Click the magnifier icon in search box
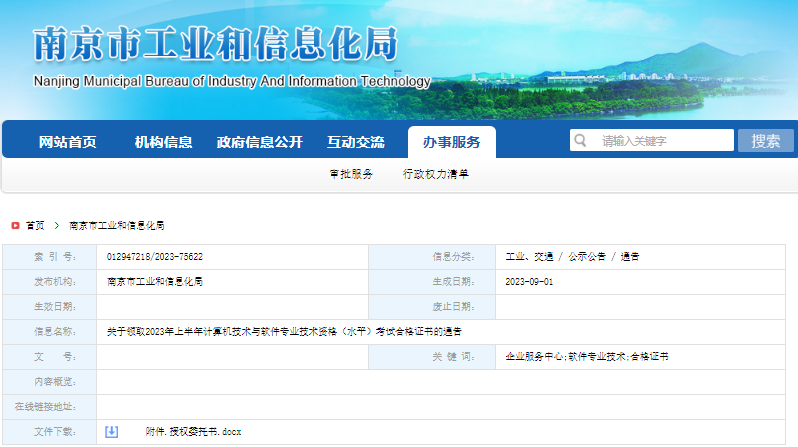 tap(580, 141)
